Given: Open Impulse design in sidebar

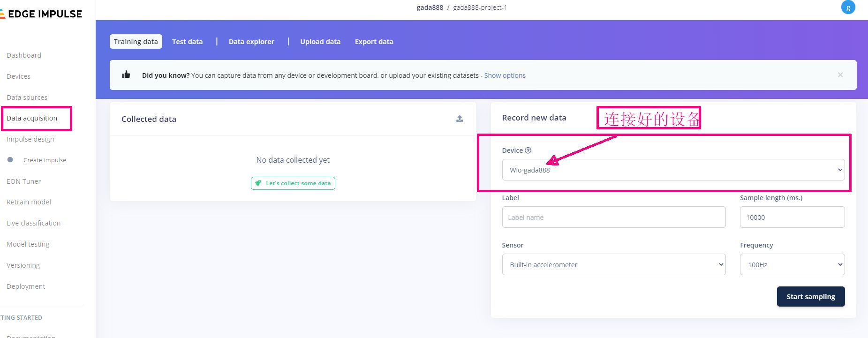Looking at the screenshot, I should pos(30,139).
